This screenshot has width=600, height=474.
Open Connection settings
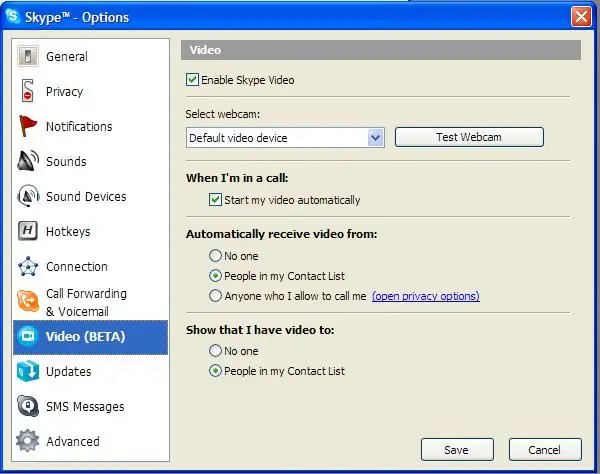91,266
